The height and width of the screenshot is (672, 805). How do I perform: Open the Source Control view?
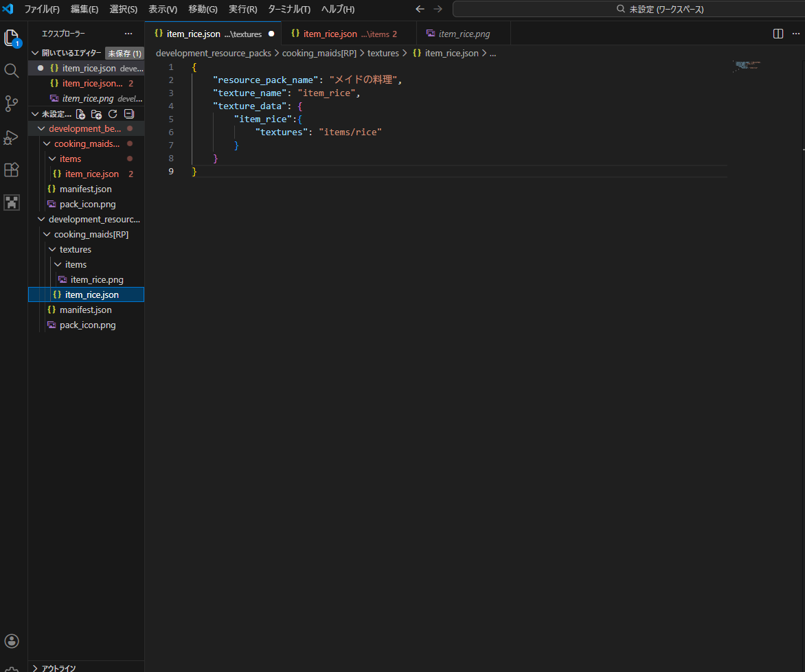(12, 104)
